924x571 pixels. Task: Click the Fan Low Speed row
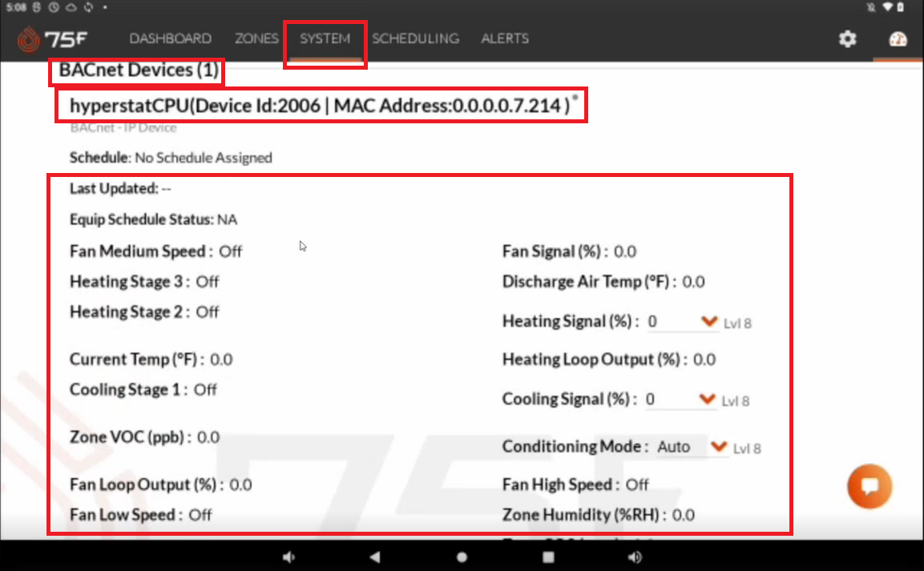pyautogui.click(x=141, y=515)
